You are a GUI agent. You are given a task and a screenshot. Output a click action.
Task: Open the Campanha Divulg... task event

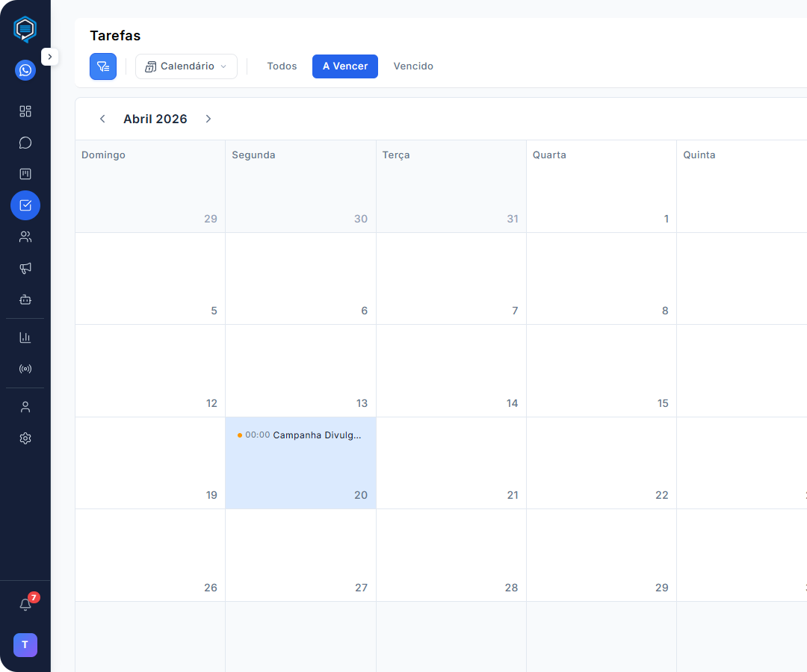300,435
